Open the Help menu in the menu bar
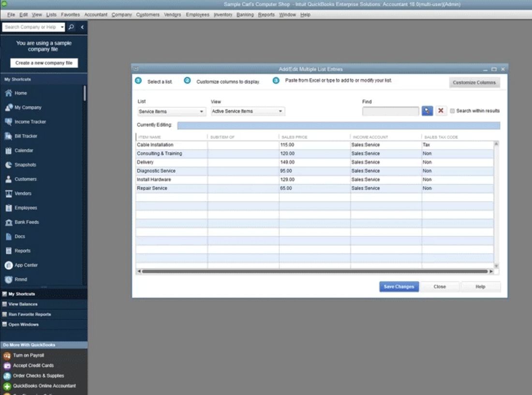Image resolution: width=532 pixels, height=395 pixels. [x=305, y=15]
